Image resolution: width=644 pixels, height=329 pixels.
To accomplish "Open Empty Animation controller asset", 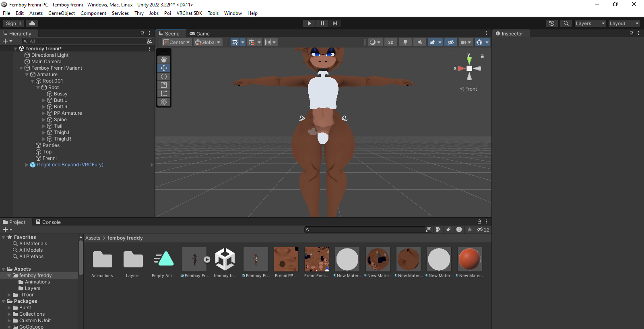I will point(163,263).
